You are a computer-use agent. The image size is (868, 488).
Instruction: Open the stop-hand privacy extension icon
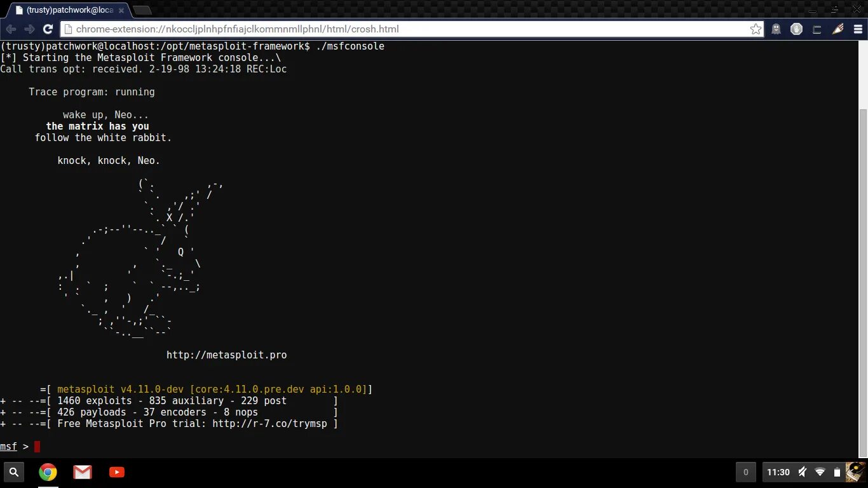pyautogui.click(x=796, y=29)
